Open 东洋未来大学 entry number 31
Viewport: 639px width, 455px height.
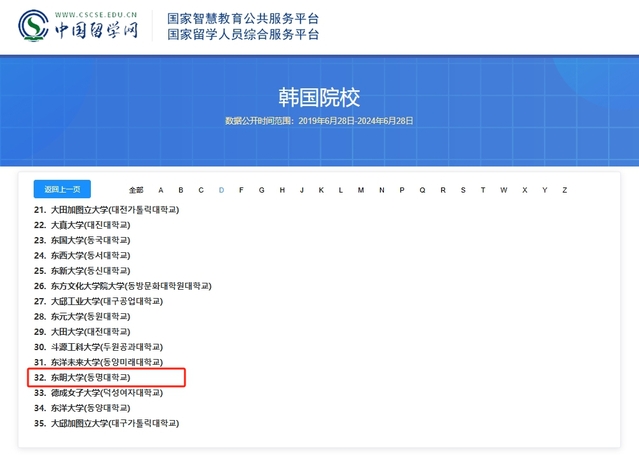[106, 362]
